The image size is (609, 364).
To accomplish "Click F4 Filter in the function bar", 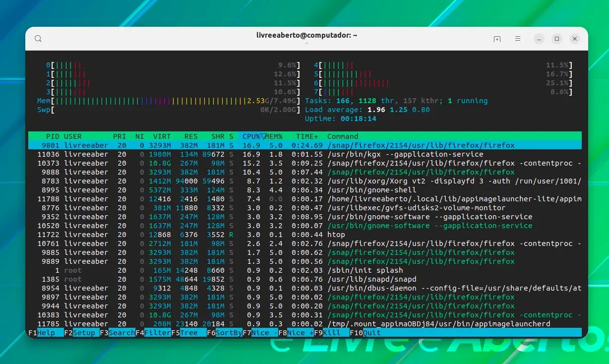I will (153, 333).
